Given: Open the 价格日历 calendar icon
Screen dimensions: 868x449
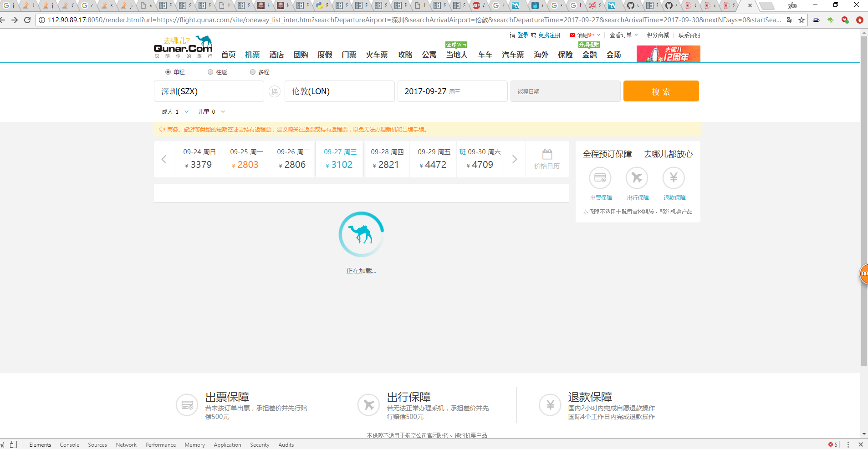Looking at the screenshot, I should (x=546, y=154).
